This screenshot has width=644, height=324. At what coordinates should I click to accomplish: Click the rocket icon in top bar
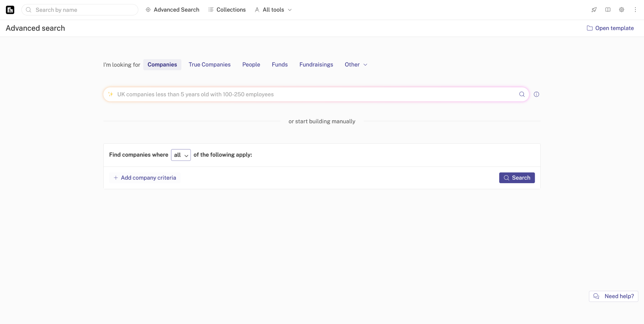(x=594, y=10)
